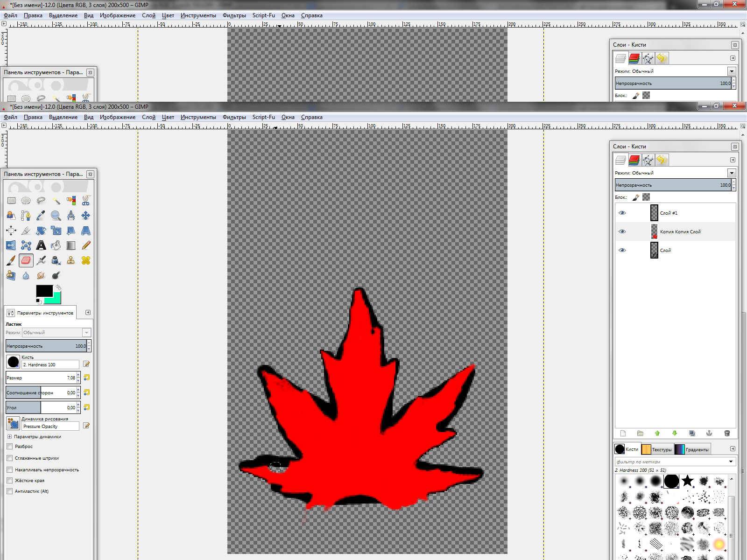Open Цвет menu in back window
Viewport: 747px width, 560px height.
point(168,15)
